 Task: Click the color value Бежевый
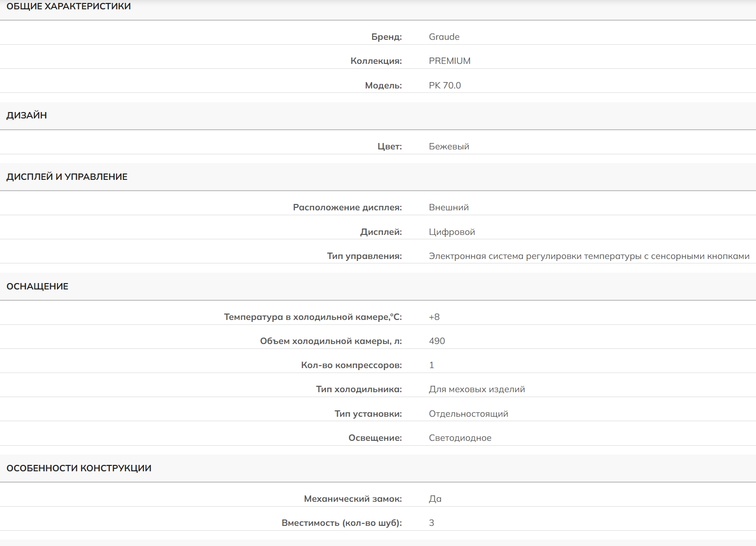click(449, 146)
